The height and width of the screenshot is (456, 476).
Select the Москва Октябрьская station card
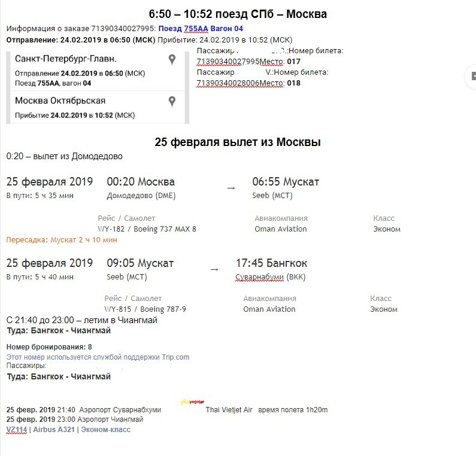98,107
